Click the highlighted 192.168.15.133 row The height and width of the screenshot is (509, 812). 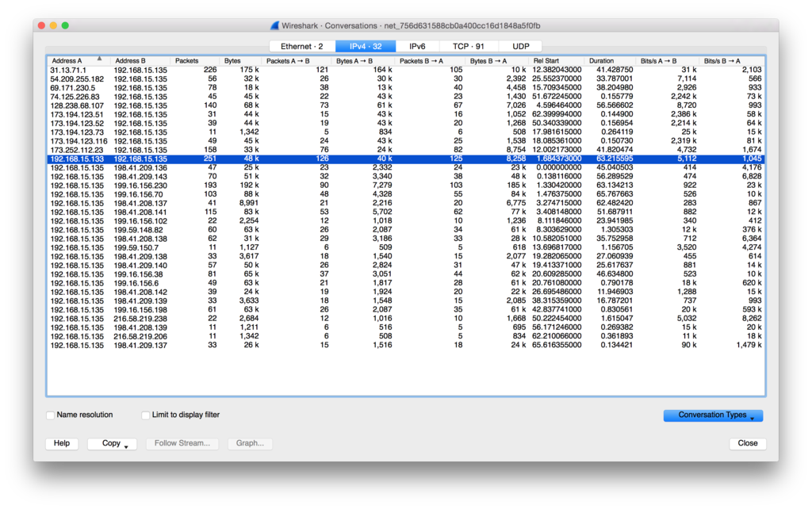click(406, 159)
